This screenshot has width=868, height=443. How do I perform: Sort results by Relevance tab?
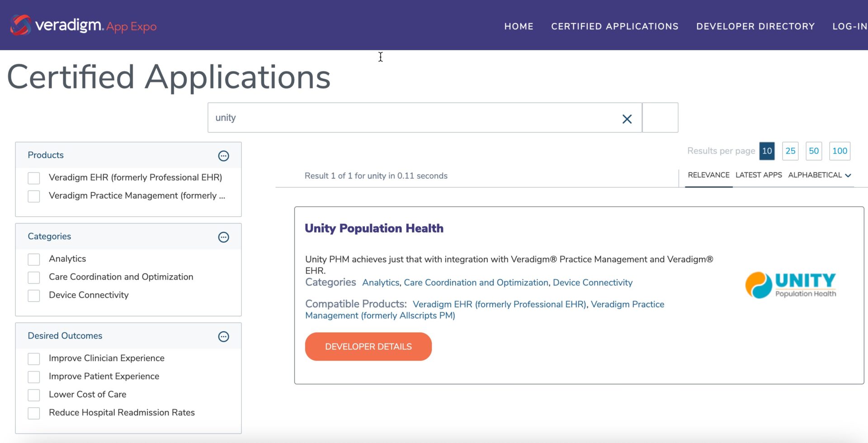pos(708,175)
